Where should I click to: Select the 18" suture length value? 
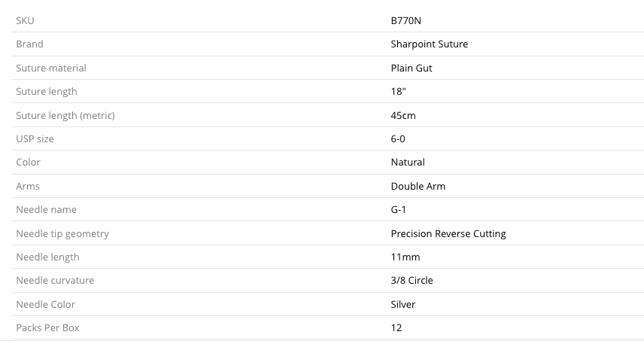pyautogui.click(x=399, y=91)
